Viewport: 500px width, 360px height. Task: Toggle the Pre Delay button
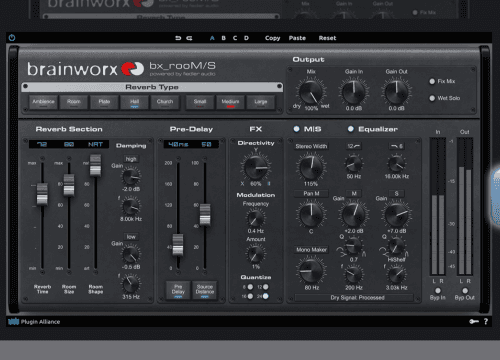click(x=178, y=290)
